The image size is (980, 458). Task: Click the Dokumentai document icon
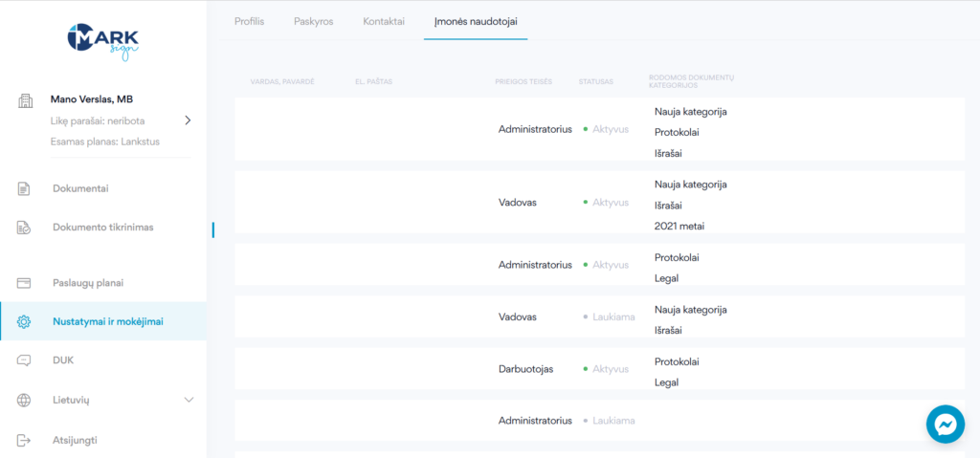(x=25, y=188)
